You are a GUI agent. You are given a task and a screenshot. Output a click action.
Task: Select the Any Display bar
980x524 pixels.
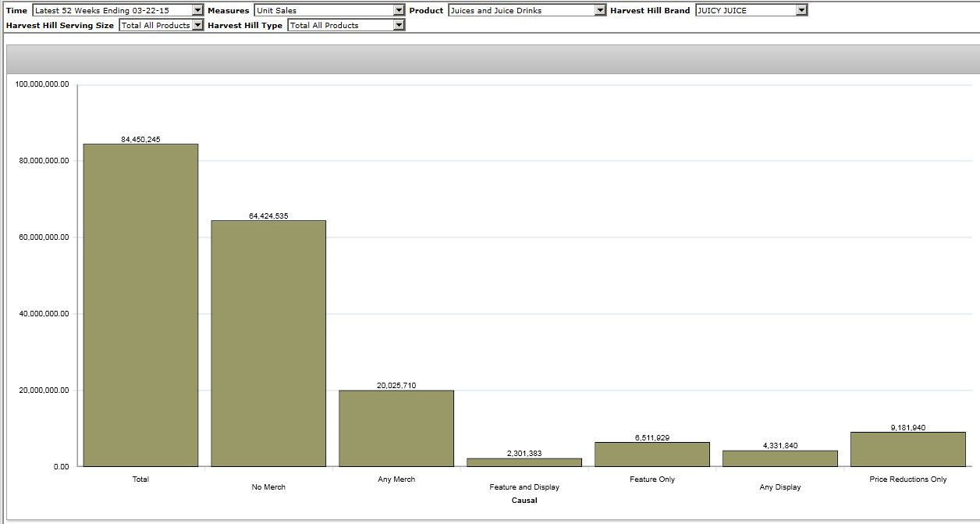pos(780,458)
